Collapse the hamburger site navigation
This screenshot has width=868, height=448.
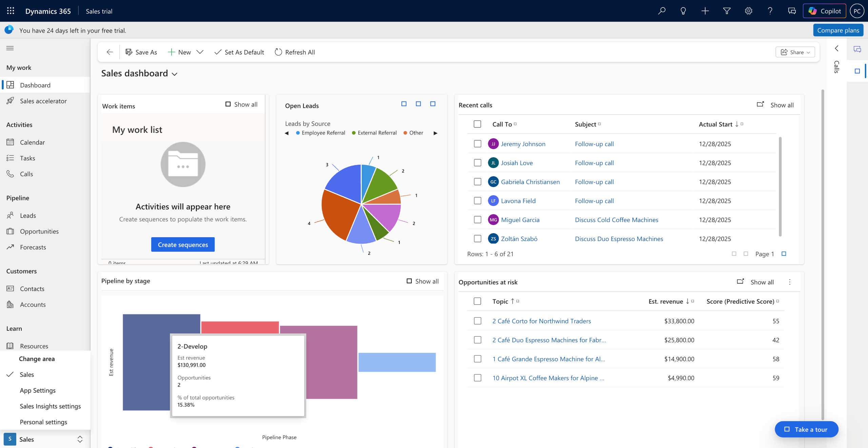pos(10,48)
